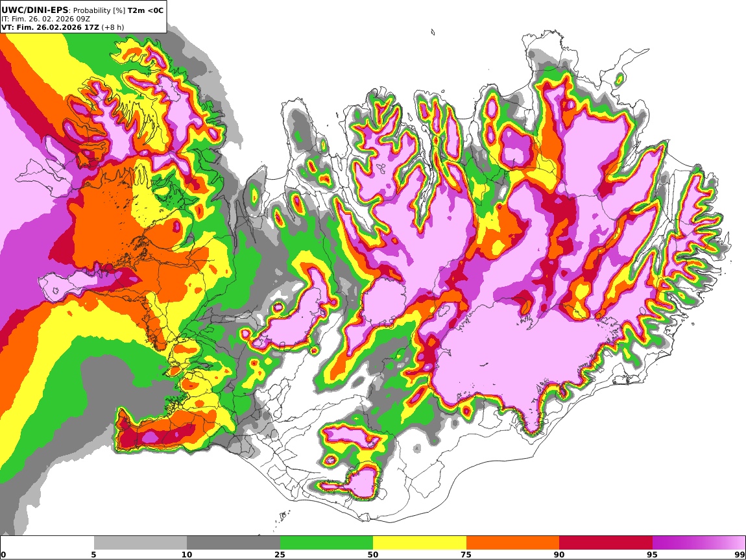
Task: Click the dark gray 10-25 legend swatch
Action: click(234, 543)
